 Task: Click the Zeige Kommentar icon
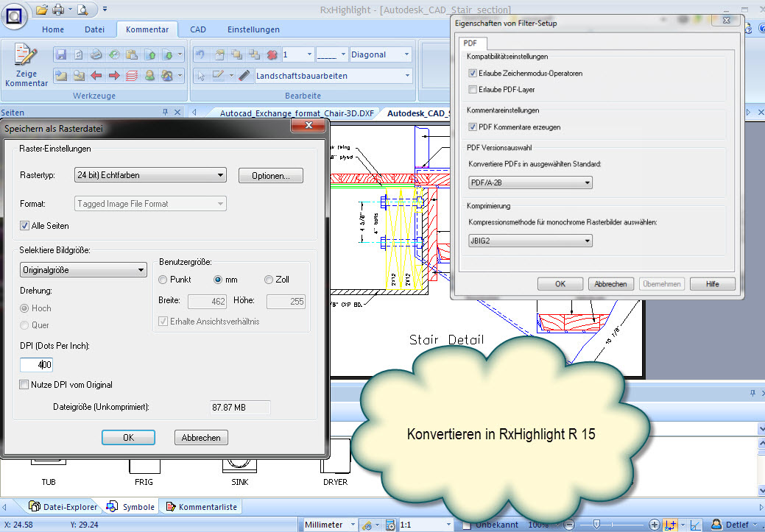pyautogui.click(x=27, y=65)
